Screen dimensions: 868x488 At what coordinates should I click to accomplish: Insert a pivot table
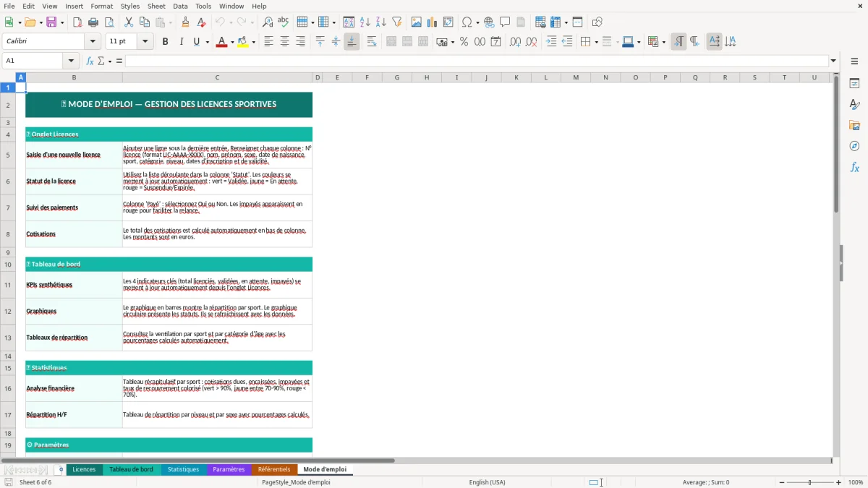448,22
